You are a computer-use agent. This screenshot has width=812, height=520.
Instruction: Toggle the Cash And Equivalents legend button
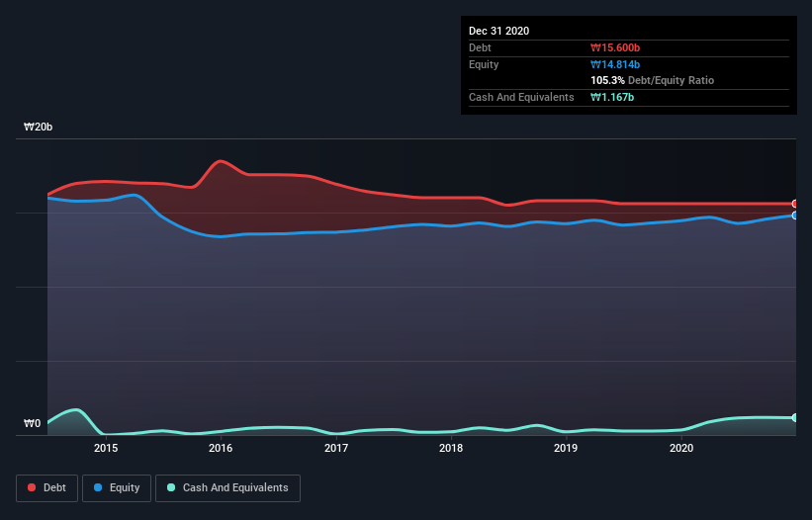tap(227, 488)
